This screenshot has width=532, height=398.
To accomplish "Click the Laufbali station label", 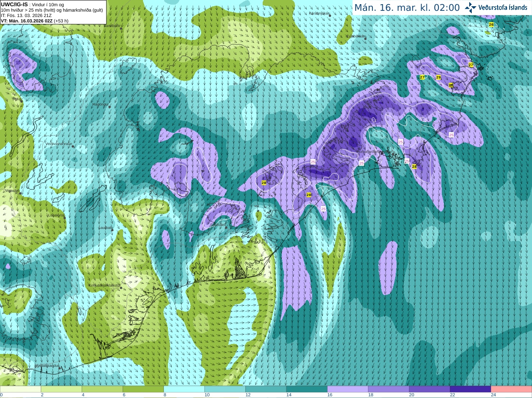I will tap(105, 228).
